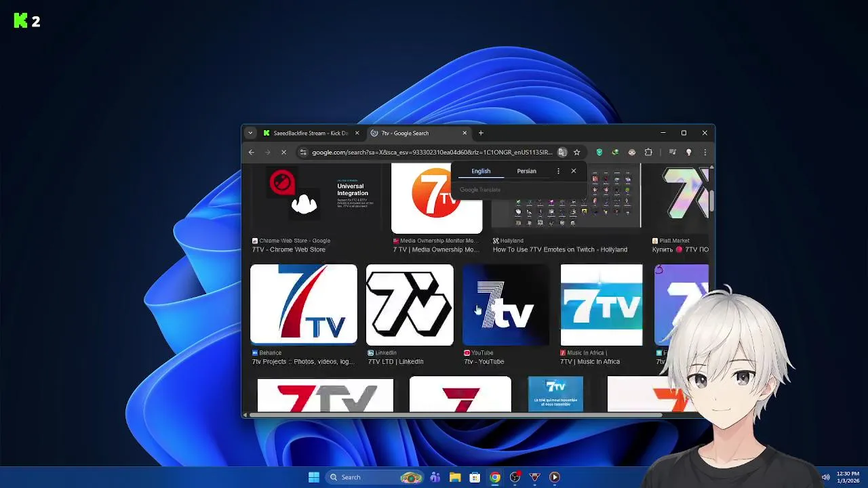The width and height of the screenshot is (868, 488).
Task: Open the green shield extension
Action: click(x=599, y=152)
